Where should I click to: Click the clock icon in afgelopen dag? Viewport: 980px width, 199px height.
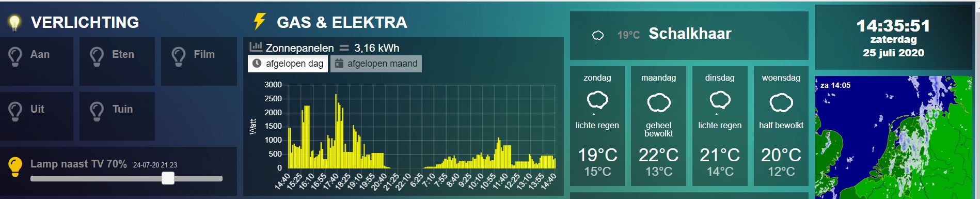(x=257, y=64)
